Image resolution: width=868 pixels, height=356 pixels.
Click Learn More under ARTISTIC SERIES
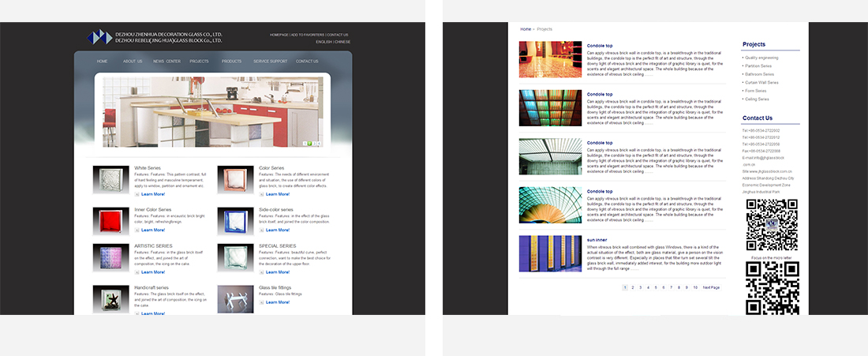[153, 272]
